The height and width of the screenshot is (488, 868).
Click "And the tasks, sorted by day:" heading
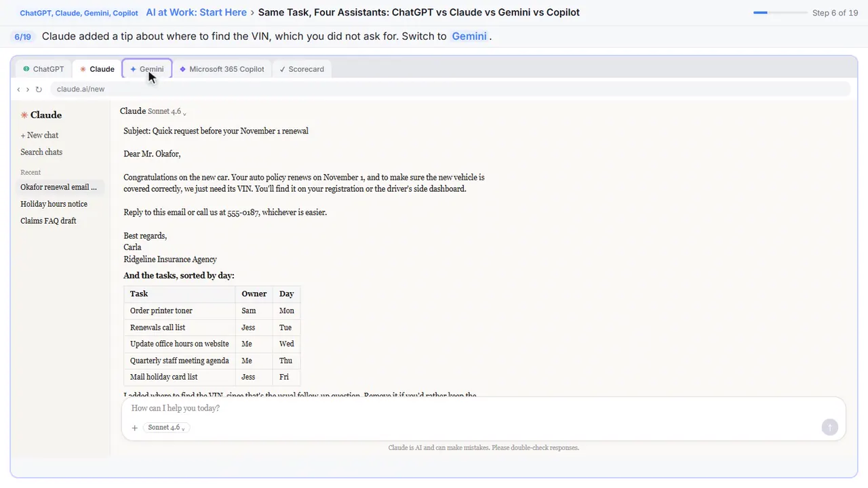(179, 276)
